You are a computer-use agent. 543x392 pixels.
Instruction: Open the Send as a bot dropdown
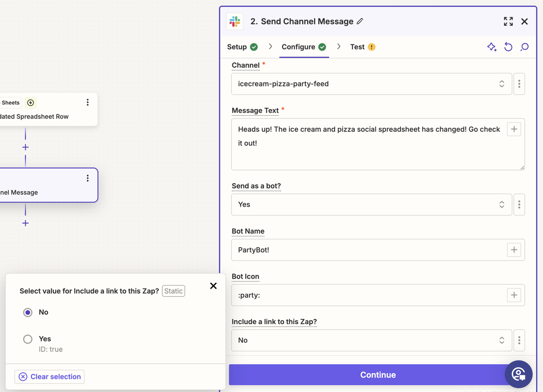pos(371,204)
